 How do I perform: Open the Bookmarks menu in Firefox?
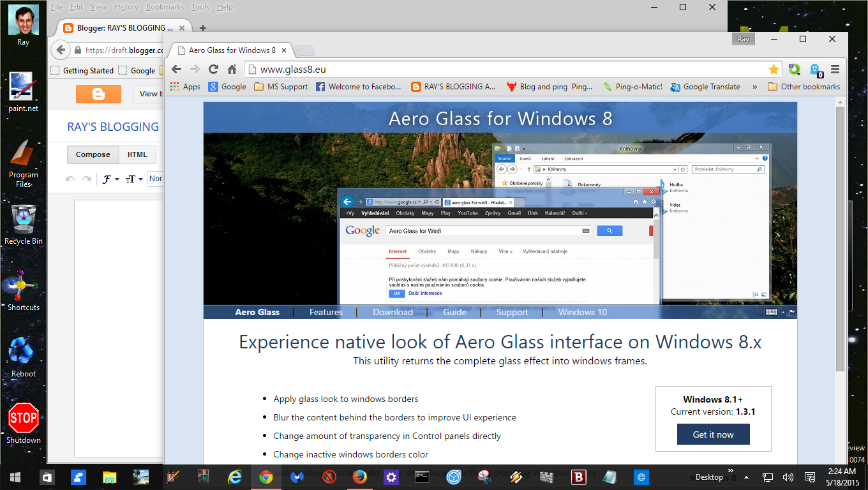165,7
